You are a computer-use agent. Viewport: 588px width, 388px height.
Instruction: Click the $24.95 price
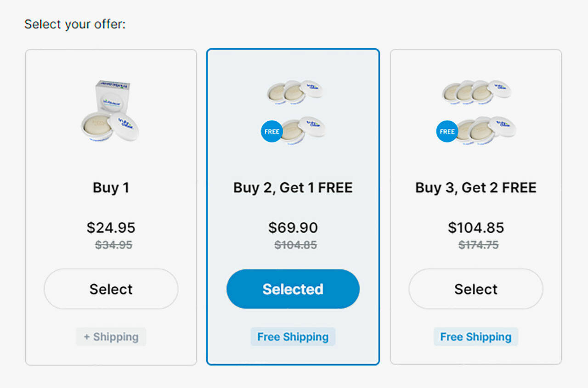point(111,228)
